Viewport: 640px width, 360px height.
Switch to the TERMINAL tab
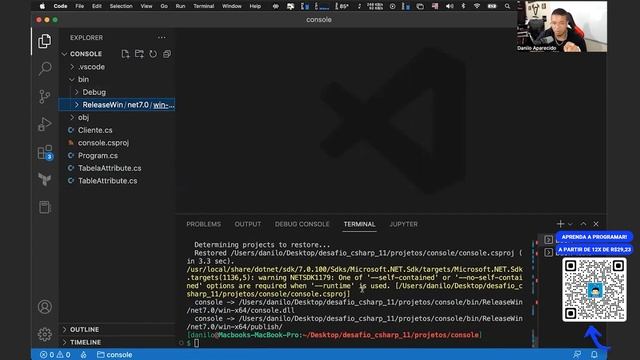(359, 224)
